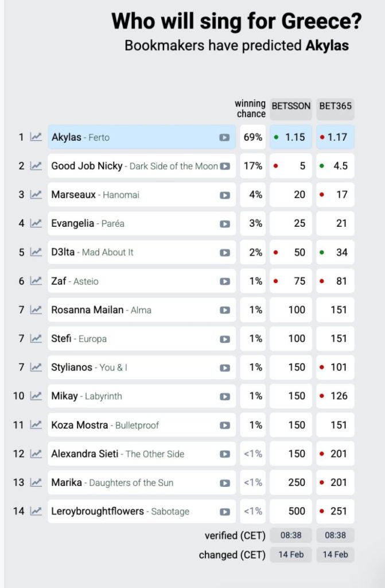Play the video for Stefi - Europa

[x=224, y=339]
